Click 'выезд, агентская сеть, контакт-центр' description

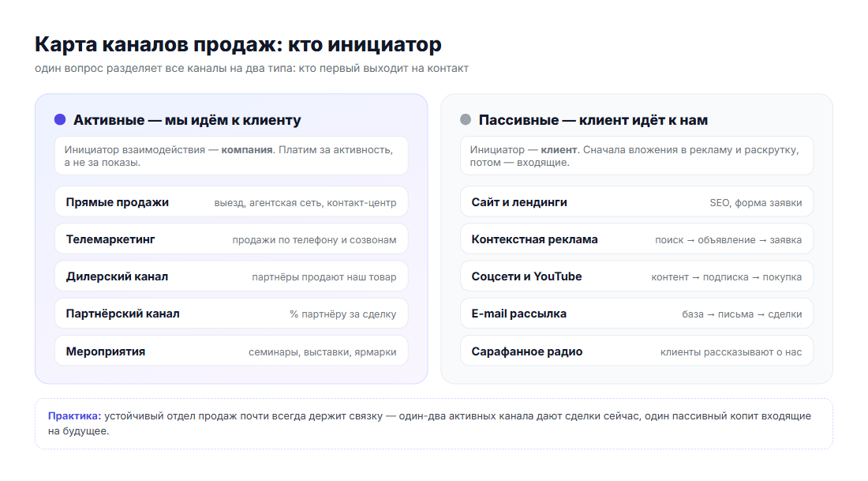[x=305, y=203]
